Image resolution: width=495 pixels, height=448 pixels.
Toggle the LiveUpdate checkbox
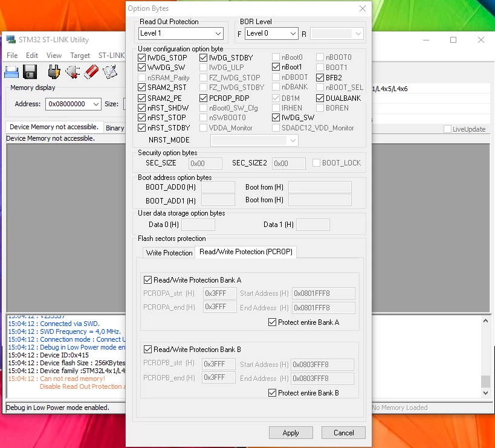tap(447, 129)
